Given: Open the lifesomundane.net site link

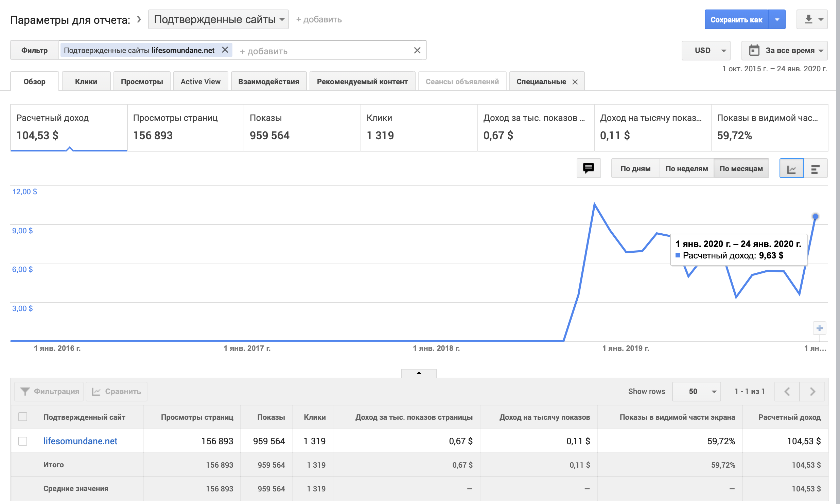Looking at the screenshot, I should (x=80, y=441).
